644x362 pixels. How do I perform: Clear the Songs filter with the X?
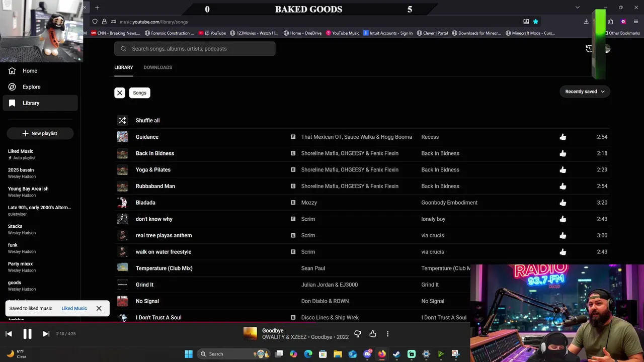pos(120,93)
